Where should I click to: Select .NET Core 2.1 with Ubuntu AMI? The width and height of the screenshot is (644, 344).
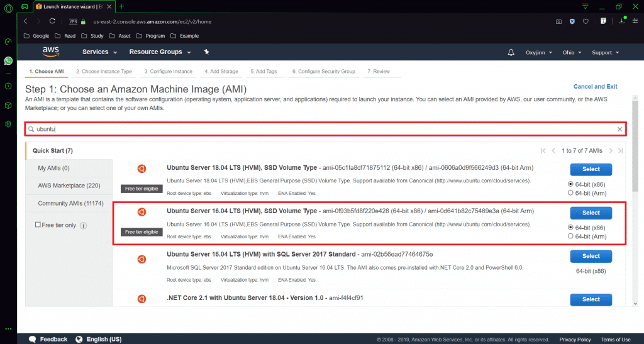591,299
